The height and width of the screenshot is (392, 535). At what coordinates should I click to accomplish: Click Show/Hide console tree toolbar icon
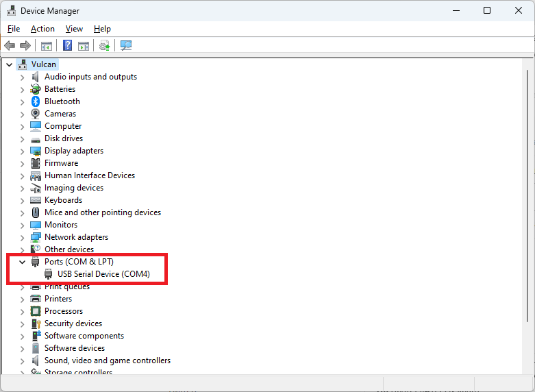click(47, 46)
